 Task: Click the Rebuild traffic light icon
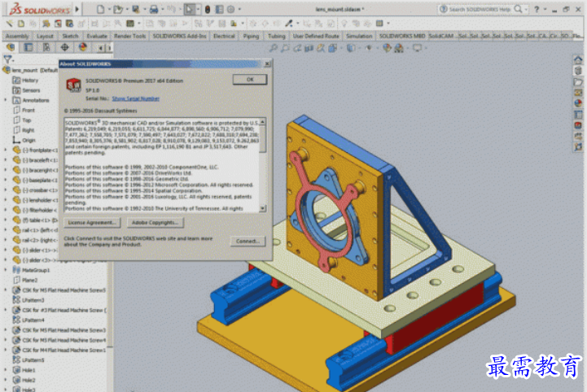pyautogui.click(x=208, y=9)
